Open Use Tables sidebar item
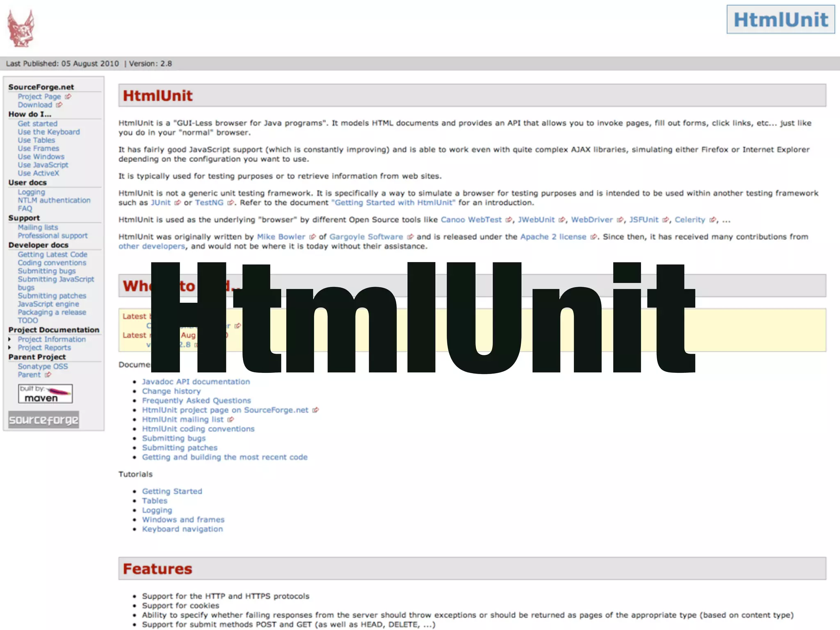 coord(36,140)
